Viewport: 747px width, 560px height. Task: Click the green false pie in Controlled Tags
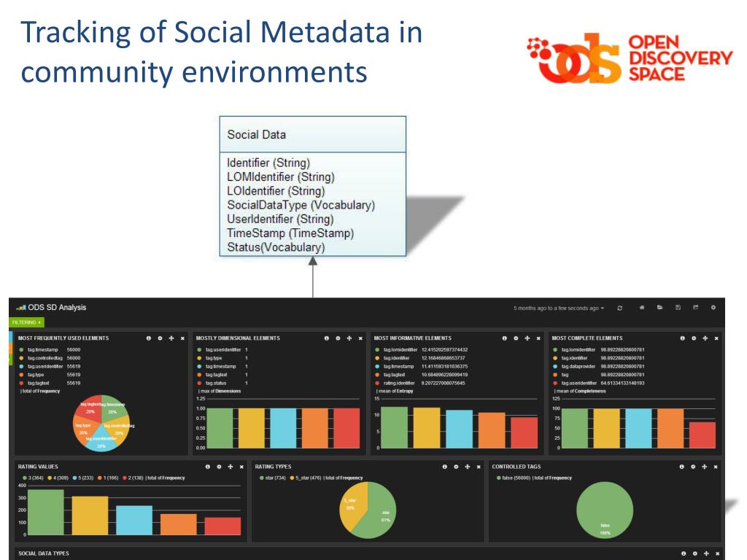click(605, 510)
